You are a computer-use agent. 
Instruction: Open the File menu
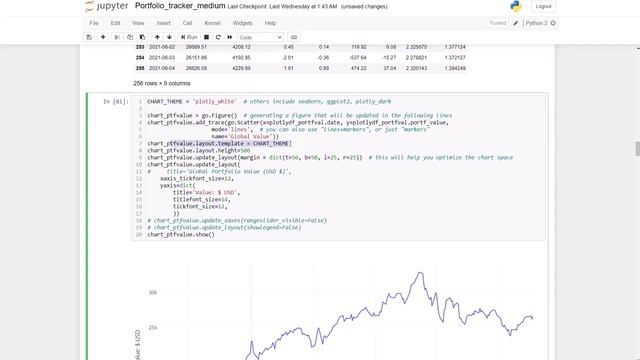(x=94, y=23)
